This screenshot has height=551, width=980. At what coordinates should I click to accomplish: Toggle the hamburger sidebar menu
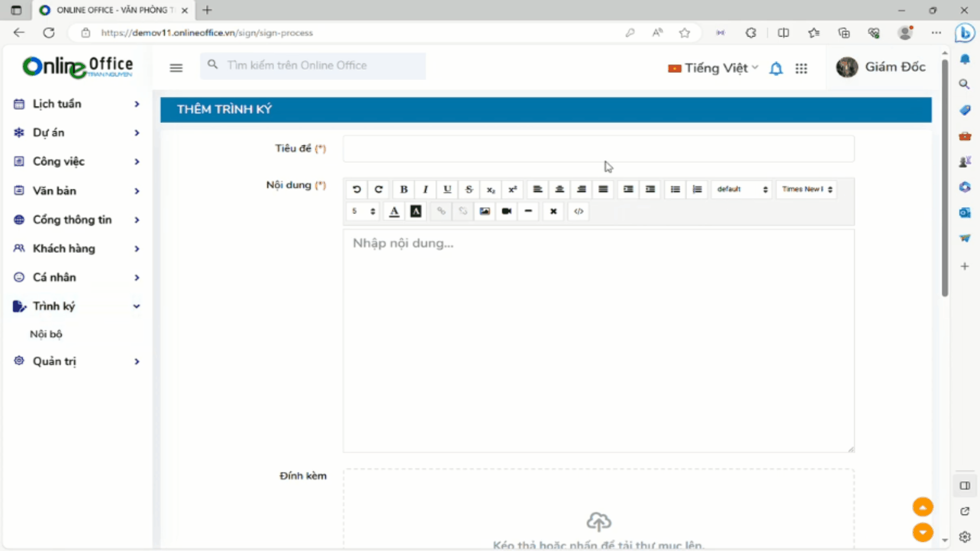tap(176, 68)
